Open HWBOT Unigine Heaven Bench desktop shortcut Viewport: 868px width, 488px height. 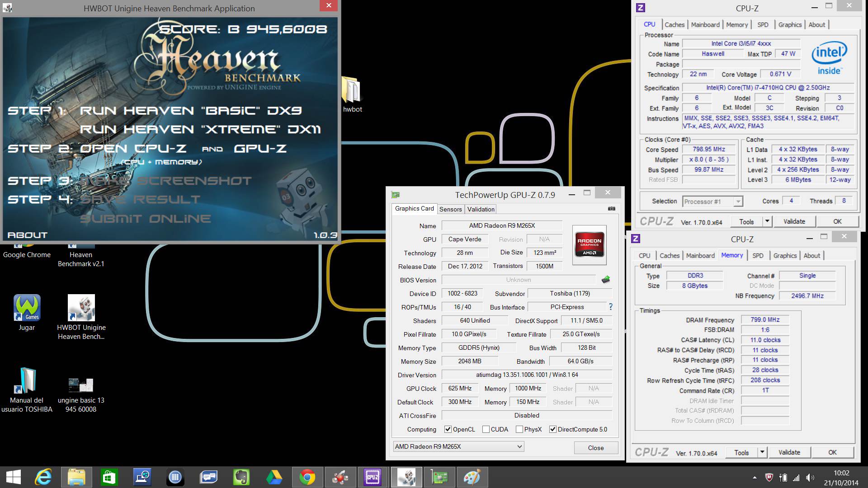point(81,317)
